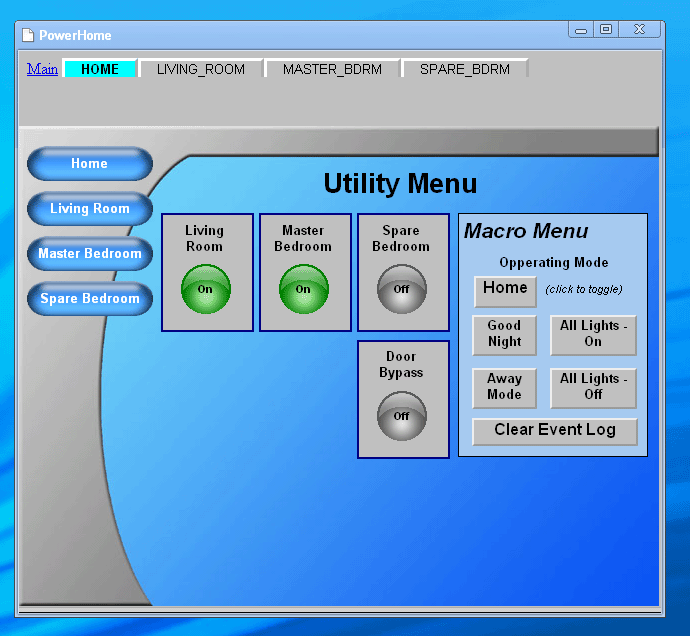Turn off the Master Bedroom light
The image size is (690, 636).
tap(304, 289)
